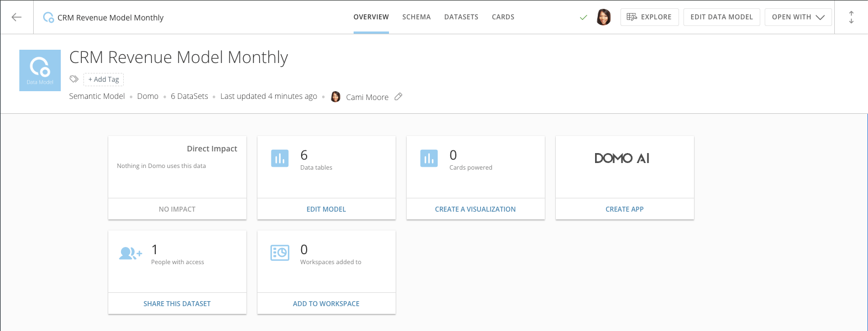Click Add to Workspace link

[x=327, y=303]
